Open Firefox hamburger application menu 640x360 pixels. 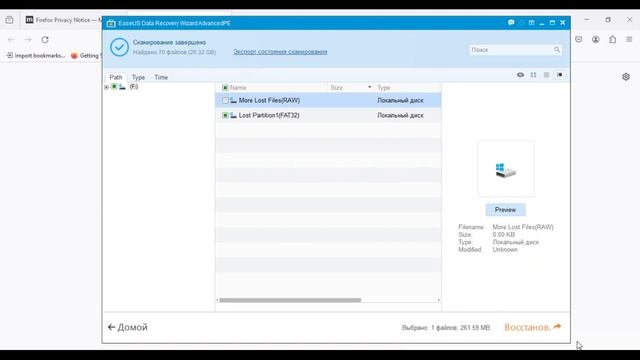click(629, 40)
